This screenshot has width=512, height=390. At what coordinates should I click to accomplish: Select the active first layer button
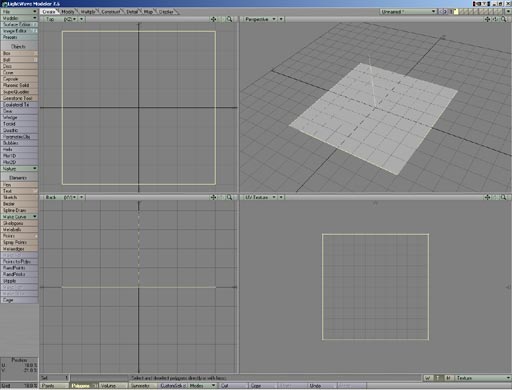click(456, 12)
